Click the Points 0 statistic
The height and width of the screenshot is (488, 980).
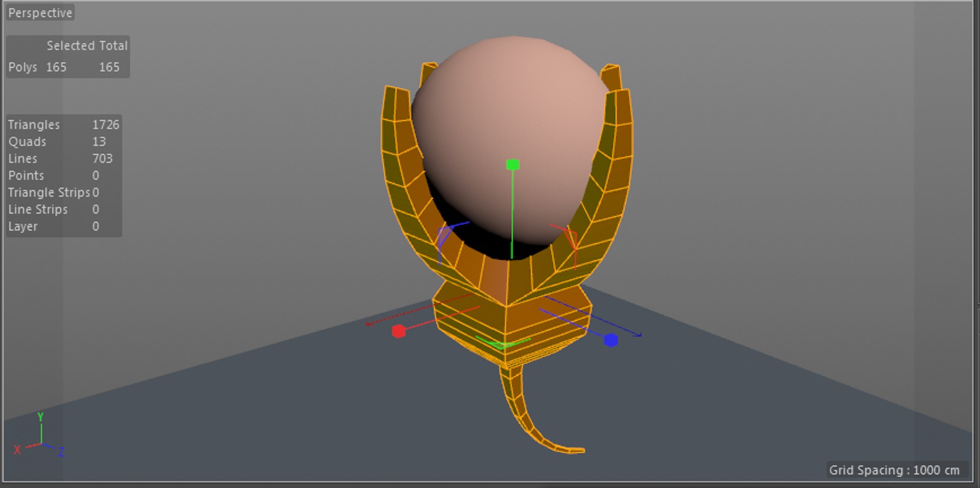[54, 175]
